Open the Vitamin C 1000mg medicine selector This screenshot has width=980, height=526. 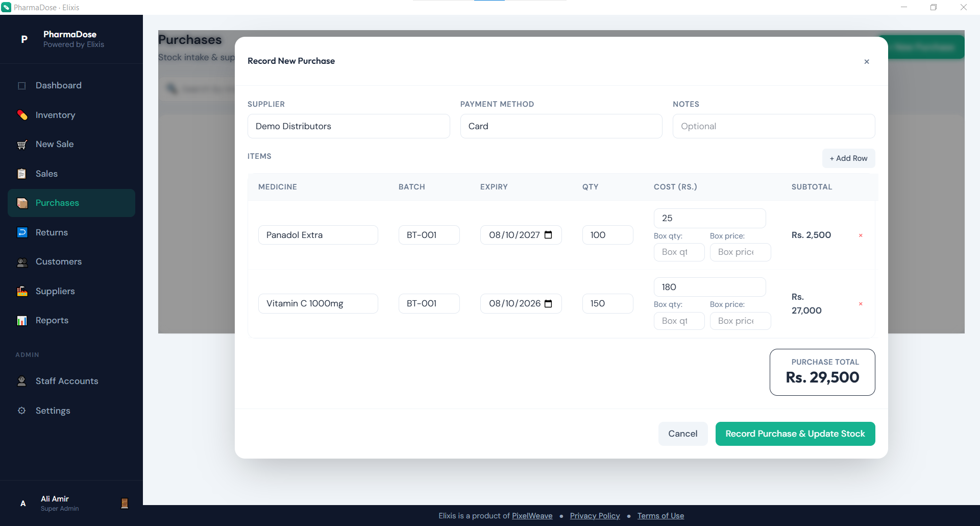(x=318, y=303)
